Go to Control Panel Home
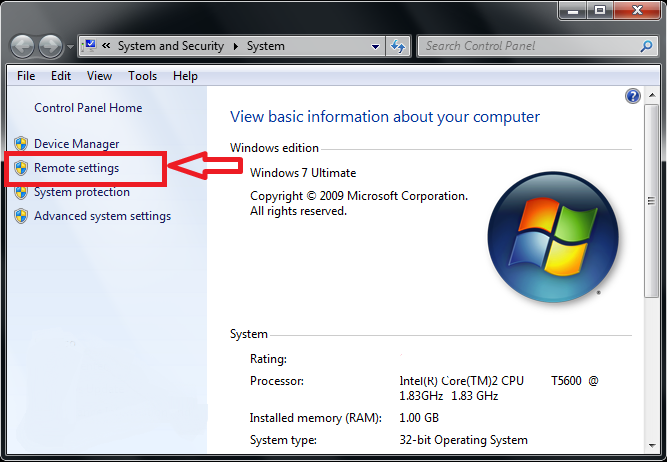The width and height of the screenshot is (667, 462). [88, 108]
